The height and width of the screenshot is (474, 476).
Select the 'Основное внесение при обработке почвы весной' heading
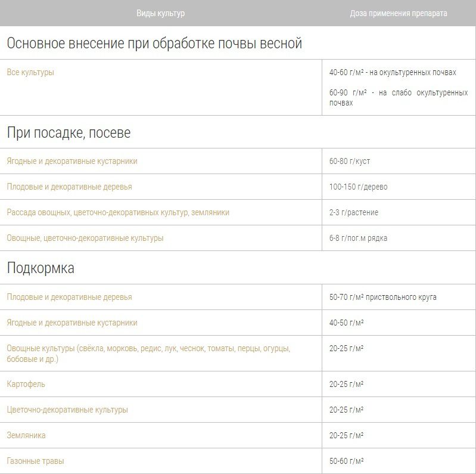click(x=154, y=44)
